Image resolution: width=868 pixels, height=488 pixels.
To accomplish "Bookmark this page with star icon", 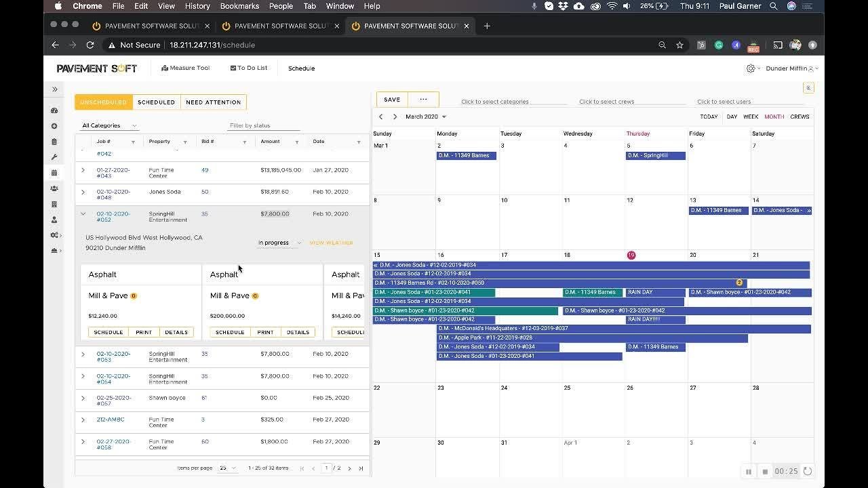I will 679,45.
